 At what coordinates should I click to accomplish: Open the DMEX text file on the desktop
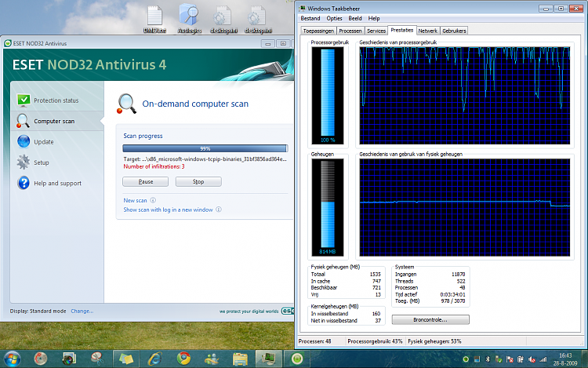[x=154, y=19]
